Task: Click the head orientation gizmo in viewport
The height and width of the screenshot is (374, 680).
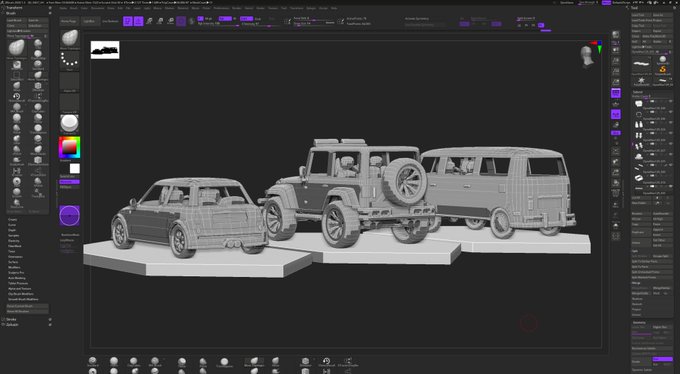Action: (x=587, y=56)
